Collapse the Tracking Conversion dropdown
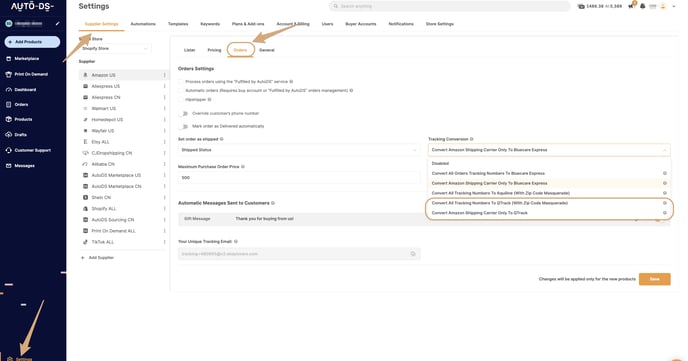The width and height of the screenshot is (688, 361). (665, 150)
